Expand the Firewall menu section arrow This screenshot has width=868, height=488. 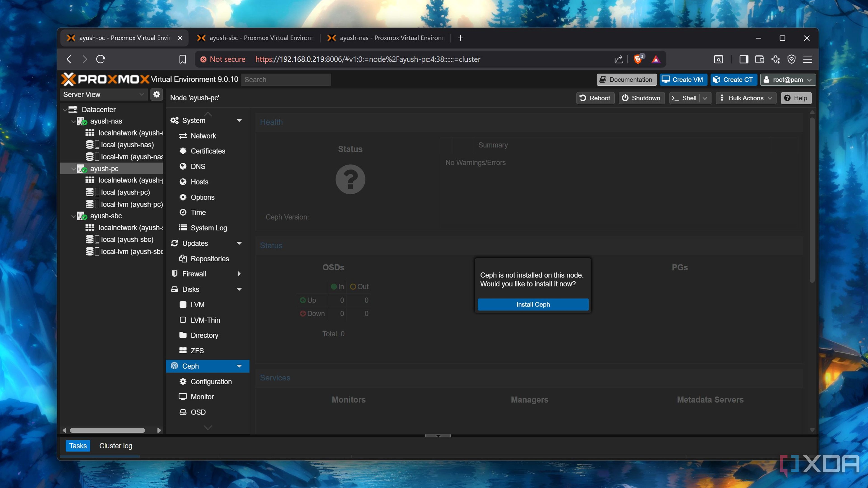click(239, 274)
